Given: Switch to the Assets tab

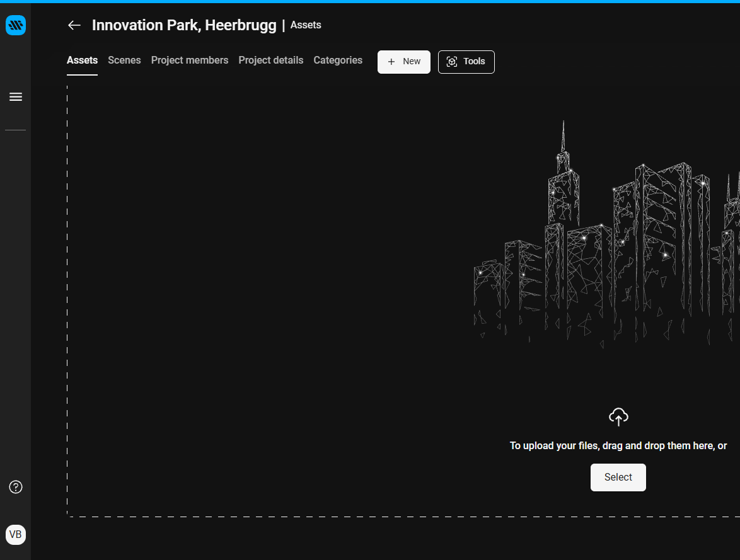Looking at the screenshot, I should coord(82,60).
